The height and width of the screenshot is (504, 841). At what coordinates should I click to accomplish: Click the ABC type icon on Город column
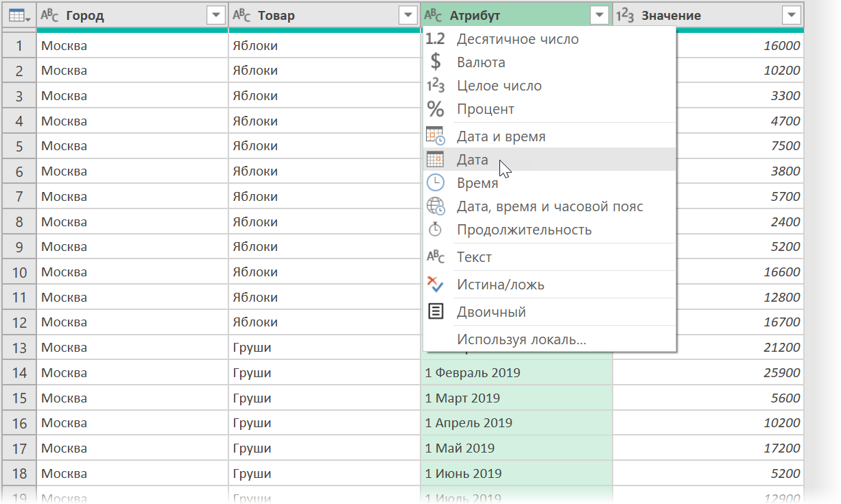click(49, 16)
